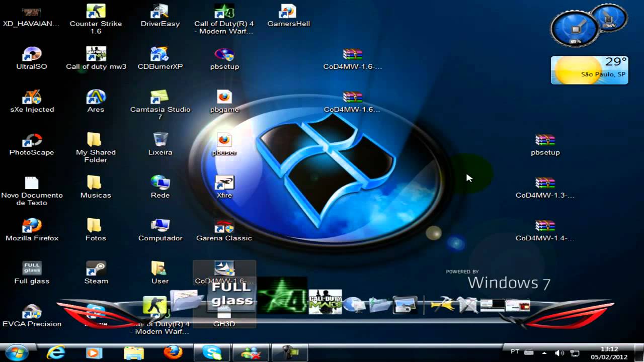
Task: Launch Camtasia Studio 7 shortcut
Action: tap(160, 106)
